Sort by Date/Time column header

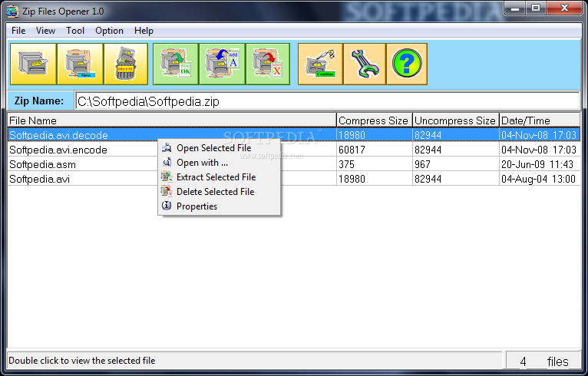point(540,120)
